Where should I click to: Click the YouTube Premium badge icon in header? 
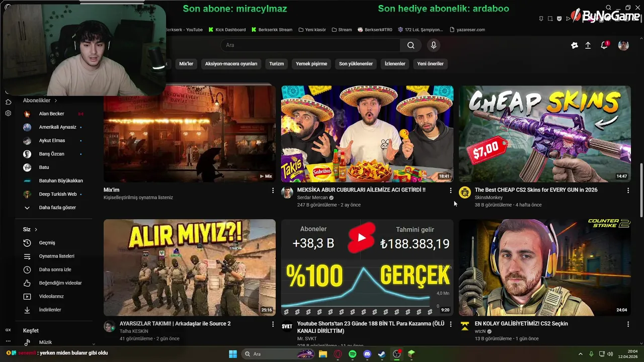574,45
